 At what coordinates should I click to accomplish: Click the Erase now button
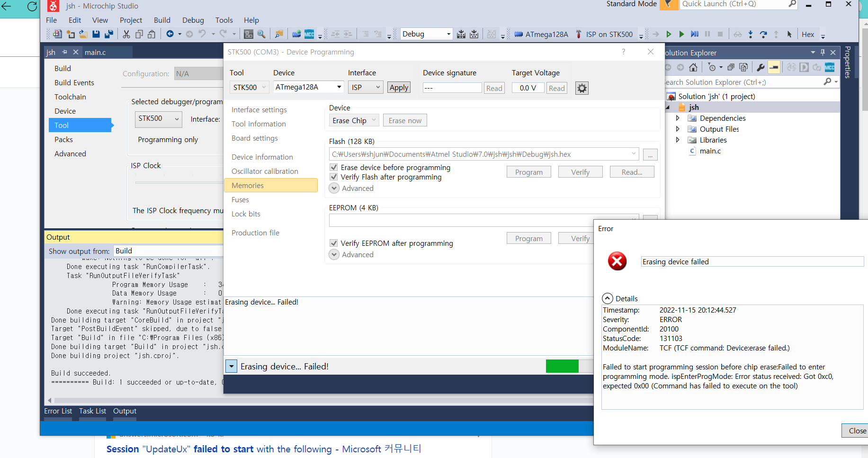[405, 121]
